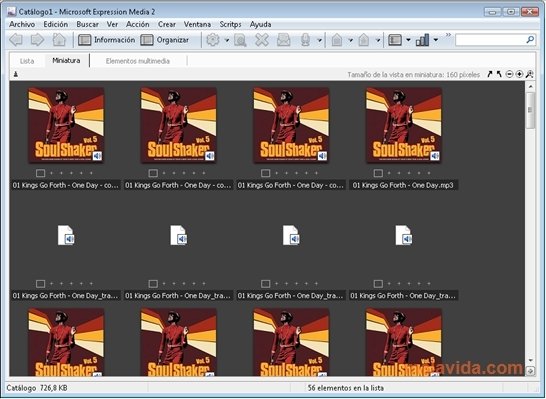
Task: Click the first house icon after the microphone
Action: [337, 40]
